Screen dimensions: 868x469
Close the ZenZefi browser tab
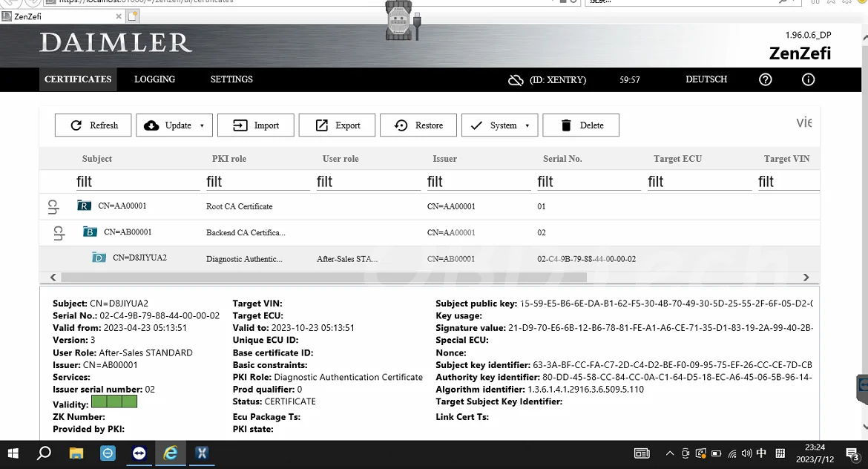click(x=119, y=16)
